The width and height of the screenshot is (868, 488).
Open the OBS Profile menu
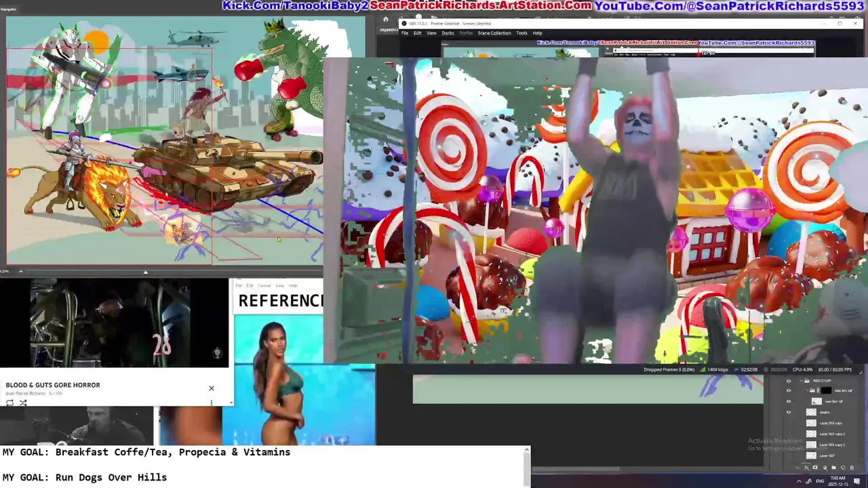(466, 33)
